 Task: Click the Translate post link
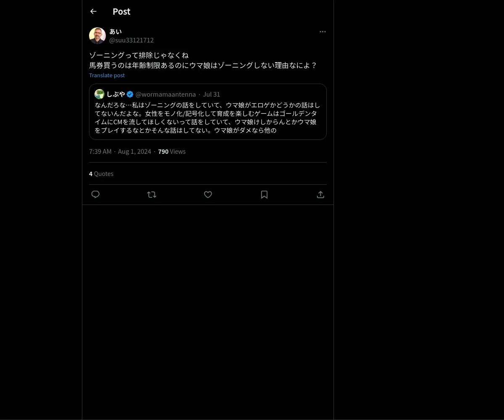click(x=107, y=75)
